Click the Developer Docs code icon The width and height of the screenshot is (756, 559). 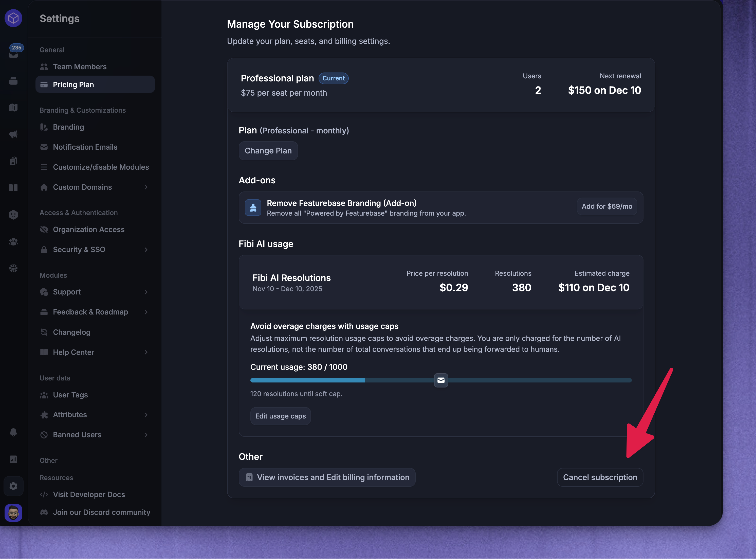(44, 495)
